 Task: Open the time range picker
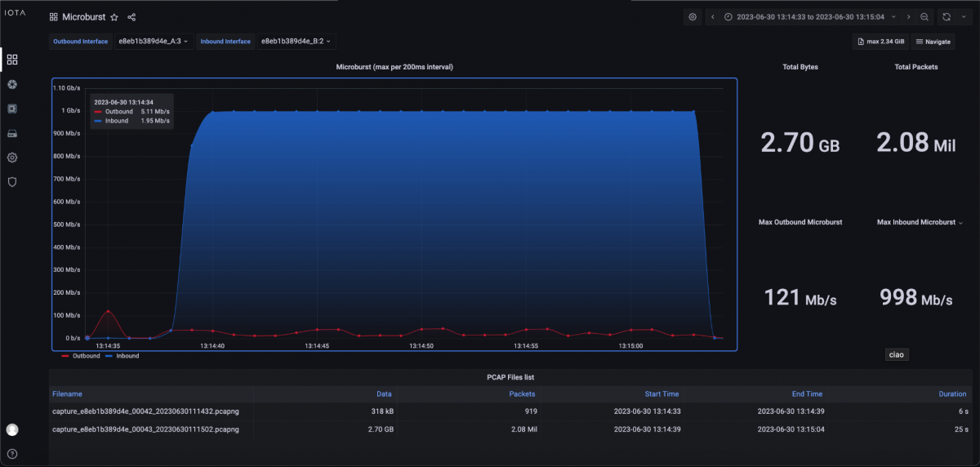pos(810,17)
